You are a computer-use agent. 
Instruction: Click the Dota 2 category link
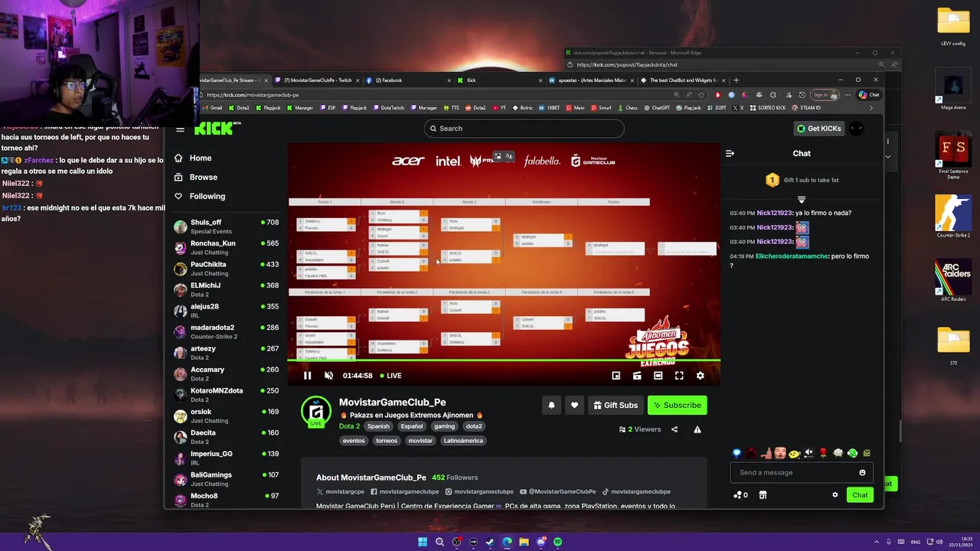click(349, 426)
